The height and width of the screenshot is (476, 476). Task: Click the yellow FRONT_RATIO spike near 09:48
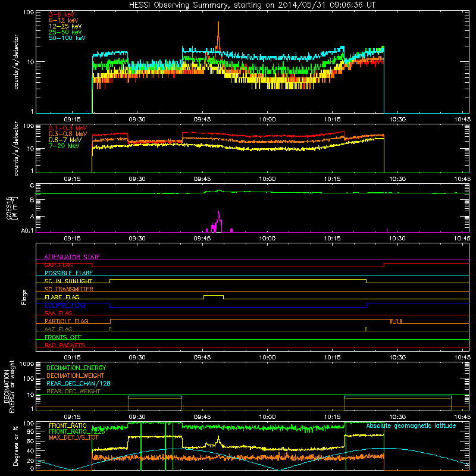[218, 437]
